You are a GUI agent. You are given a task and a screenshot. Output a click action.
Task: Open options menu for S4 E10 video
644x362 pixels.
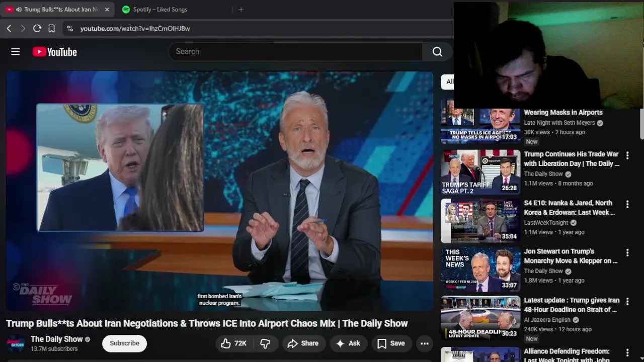627,204
